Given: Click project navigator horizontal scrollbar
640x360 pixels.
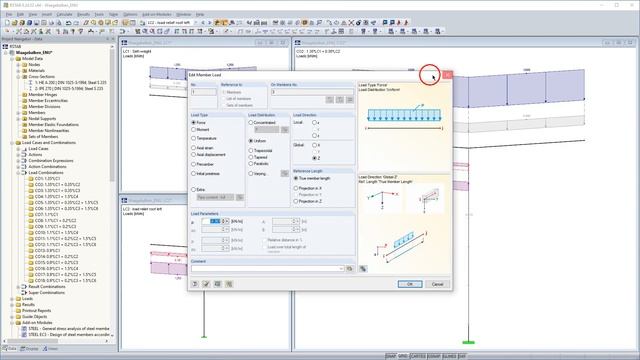Looking at the screenshot, I should 33,341.
